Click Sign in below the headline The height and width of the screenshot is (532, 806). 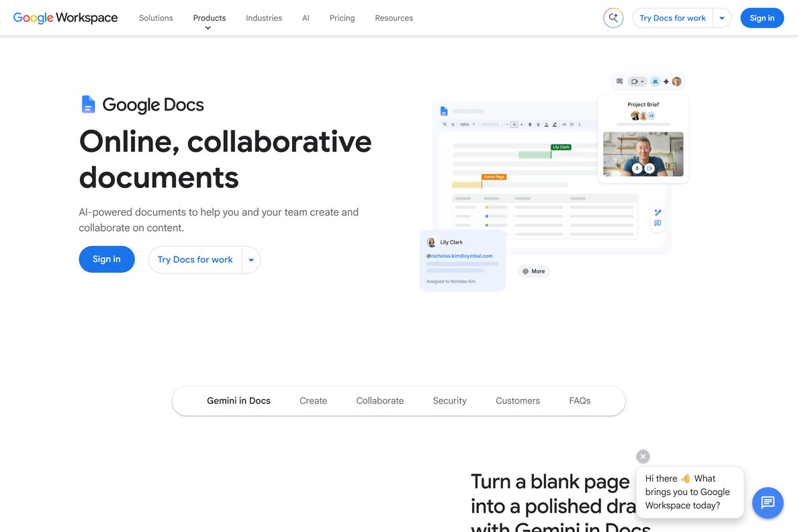pyautogui.click(x=107, y=259)
